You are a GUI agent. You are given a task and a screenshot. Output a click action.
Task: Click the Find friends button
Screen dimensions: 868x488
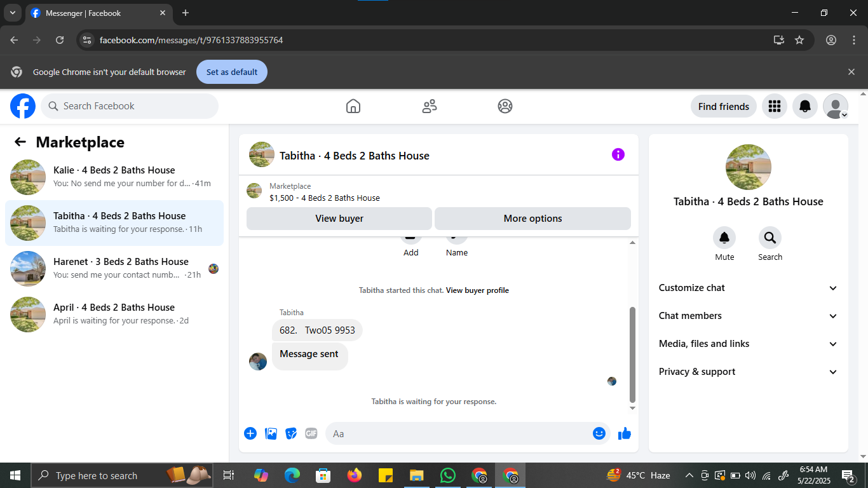point(723,106)
